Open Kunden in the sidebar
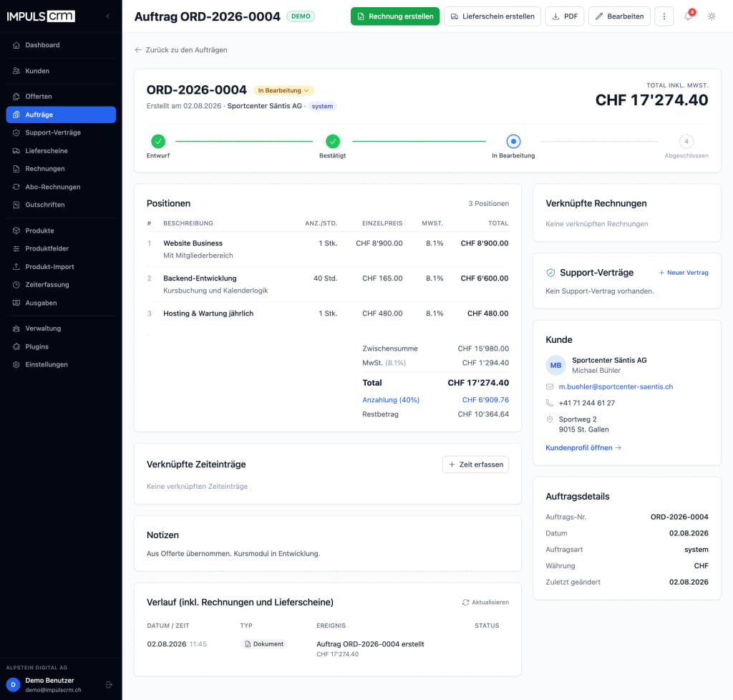 pos(61,71)
